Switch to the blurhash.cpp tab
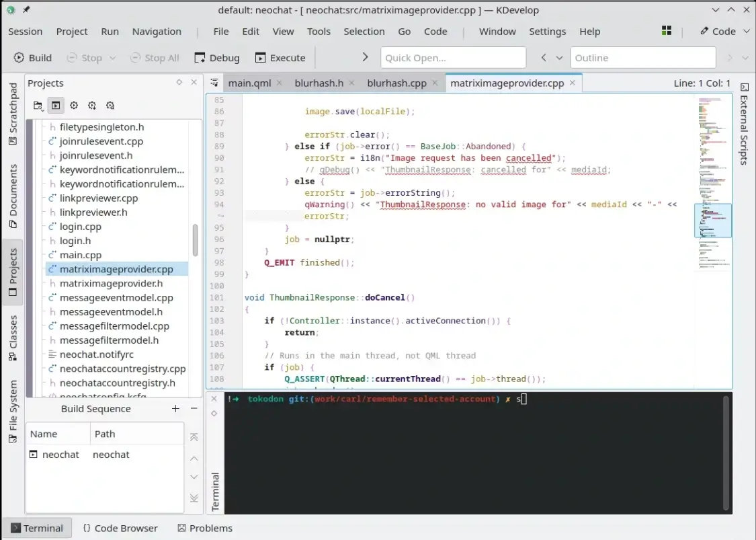This screenshot has height=540, width=756. tap(396, 83)
